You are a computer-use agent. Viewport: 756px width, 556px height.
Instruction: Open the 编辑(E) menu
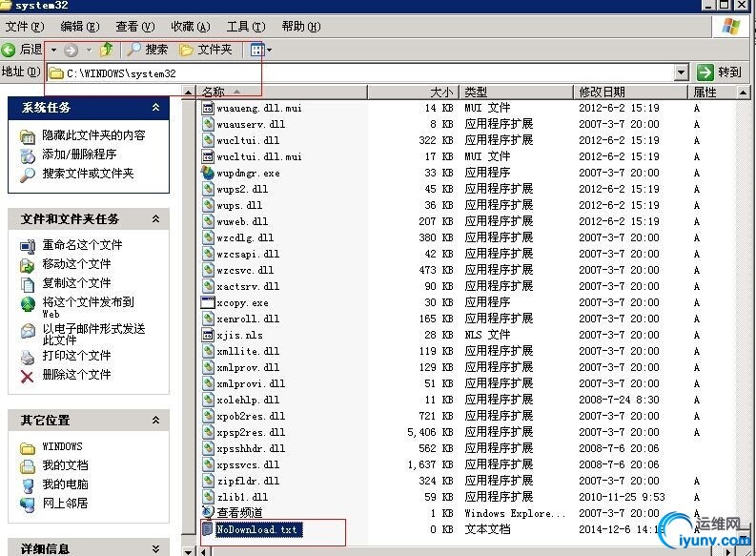80,27
